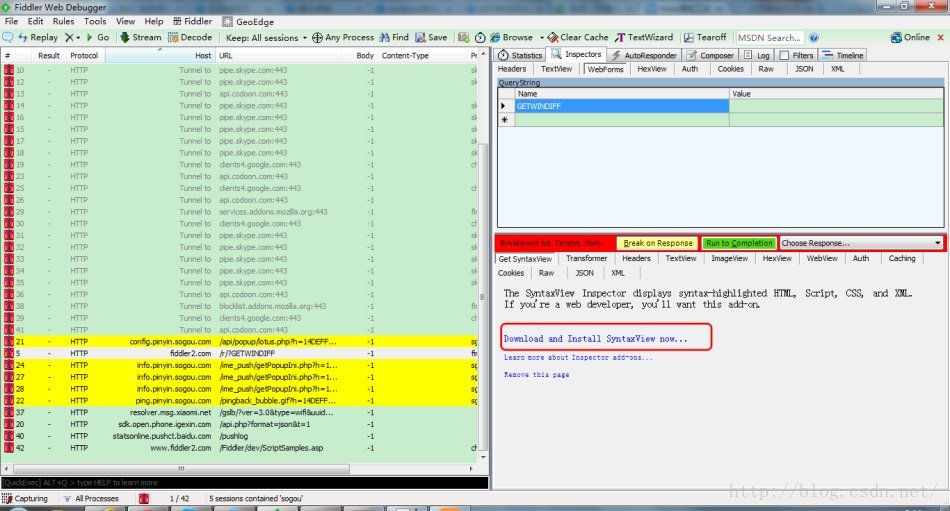
Task: Open the Choose Response dropdown
Action: [861, 243]
